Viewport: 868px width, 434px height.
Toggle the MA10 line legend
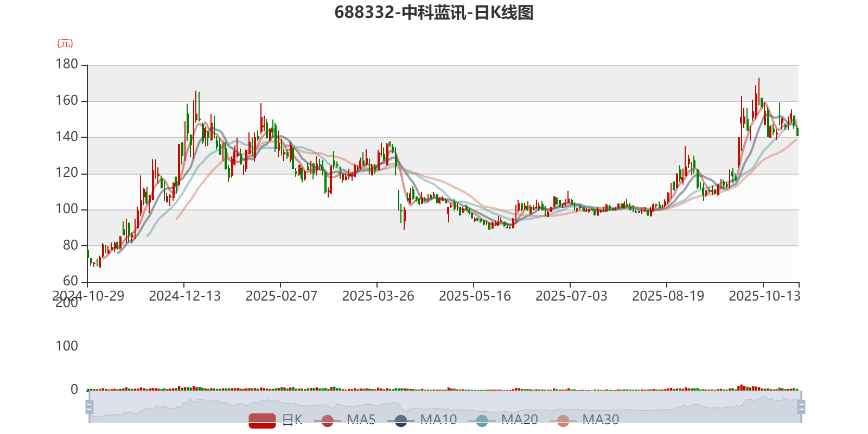[x=422, y=420]
